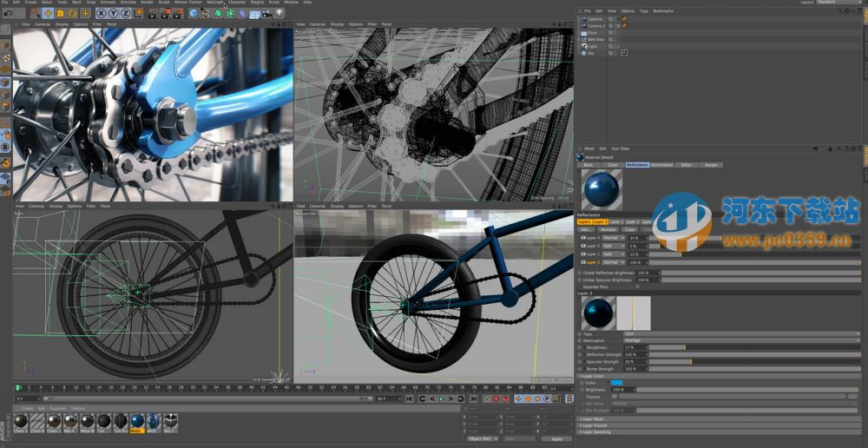Open Edit Render Settings icon

click(x=178, y=13)
